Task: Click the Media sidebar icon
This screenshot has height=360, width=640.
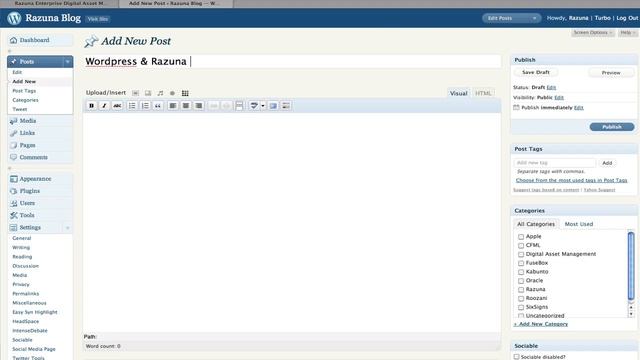Action: pyautogui.click(x=13, y=121)
